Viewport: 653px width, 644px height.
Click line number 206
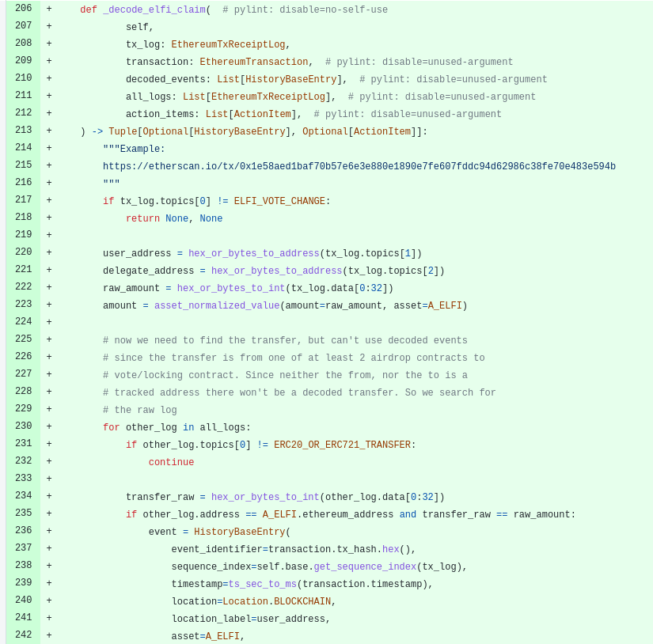pyautogui.click(x=23, y=8)
